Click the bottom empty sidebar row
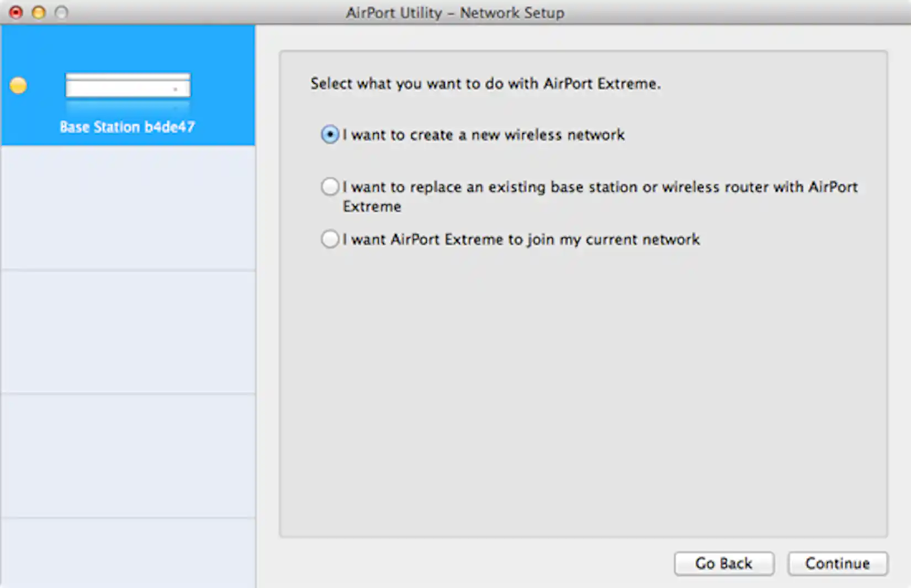911x588 pixels. [x=128, y=552]
